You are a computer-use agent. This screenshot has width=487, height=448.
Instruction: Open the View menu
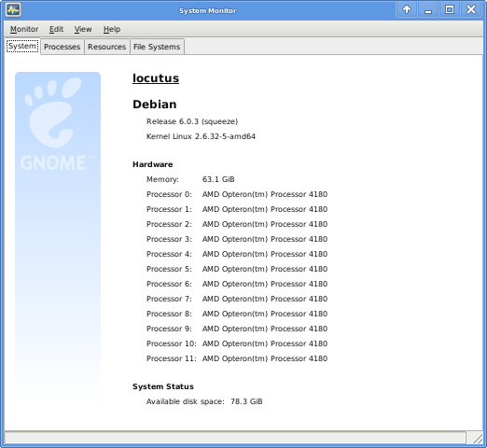point(83,29)
